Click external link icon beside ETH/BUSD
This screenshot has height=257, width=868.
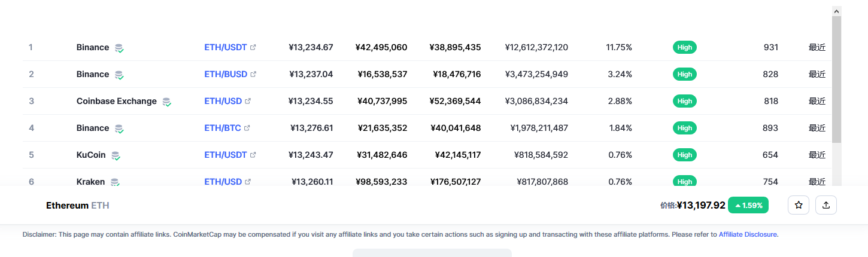(253, 74)
